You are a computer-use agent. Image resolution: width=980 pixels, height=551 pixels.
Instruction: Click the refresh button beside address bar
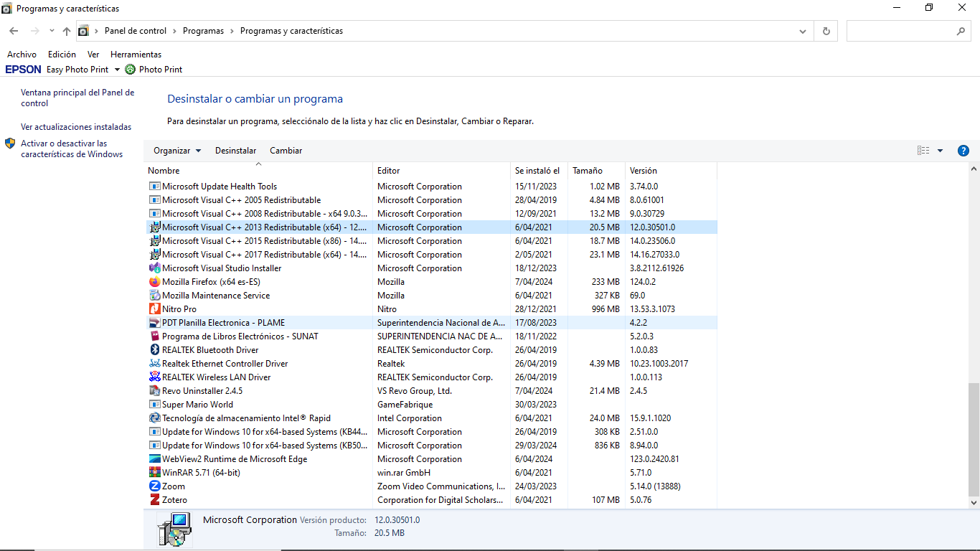pyautogui.click(x=826, y=32)
